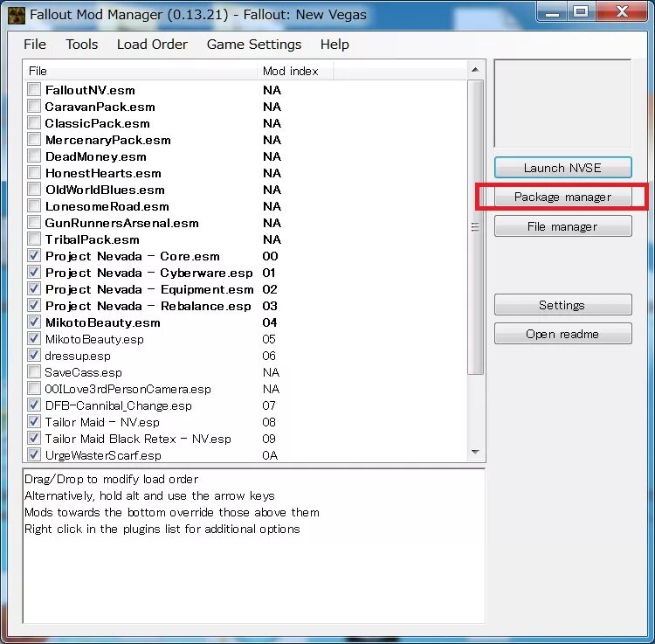Select Tailor Maid Black Retex - NV.esp name
This screenshot has height=644, width=655.
tap(138, 439)
